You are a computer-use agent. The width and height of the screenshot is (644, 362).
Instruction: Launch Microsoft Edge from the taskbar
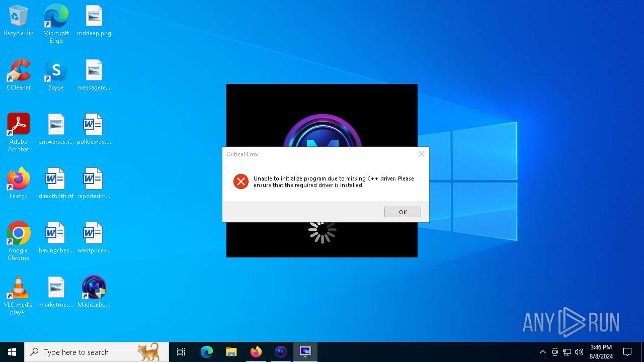[x=207, y=352]
